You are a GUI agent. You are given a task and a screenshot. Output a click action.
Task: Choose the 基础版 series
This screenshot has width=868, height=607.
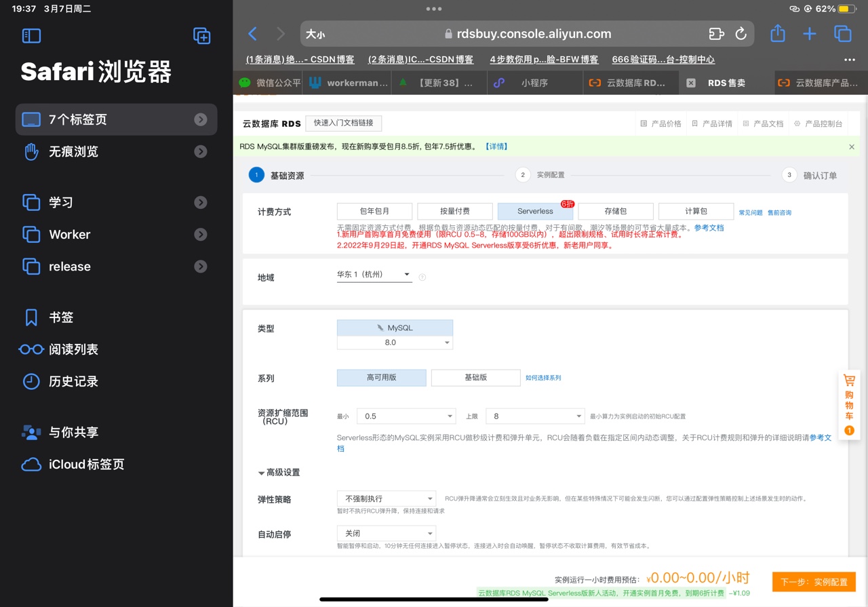476,378
